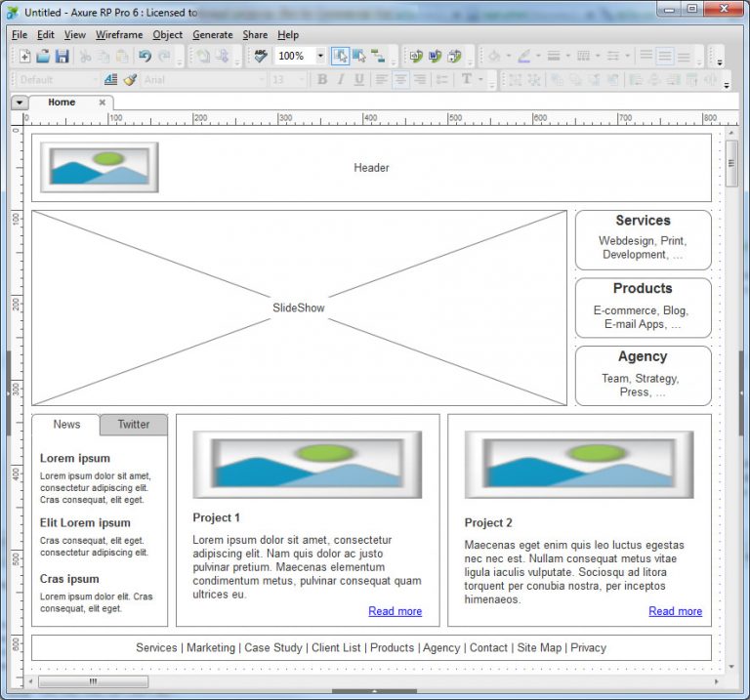Viewport: 750px width, 700px height.
Task: Open the Wireframe menu
Action: [x=119, y=34]
